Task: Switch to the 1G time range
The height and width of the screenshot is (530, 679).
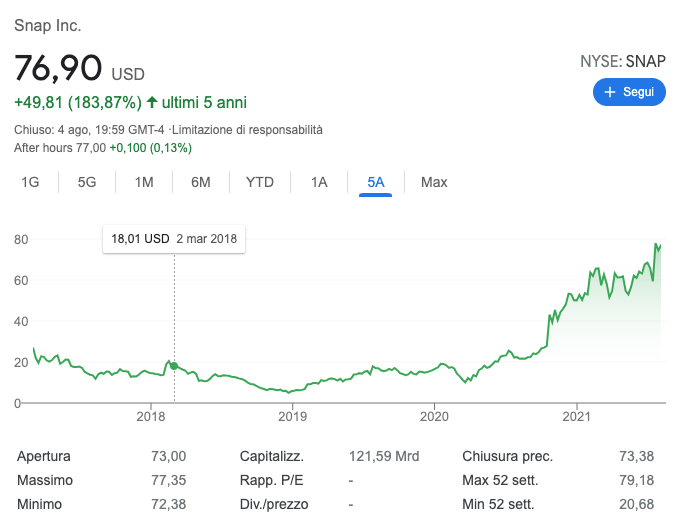Action: (30, 182)
